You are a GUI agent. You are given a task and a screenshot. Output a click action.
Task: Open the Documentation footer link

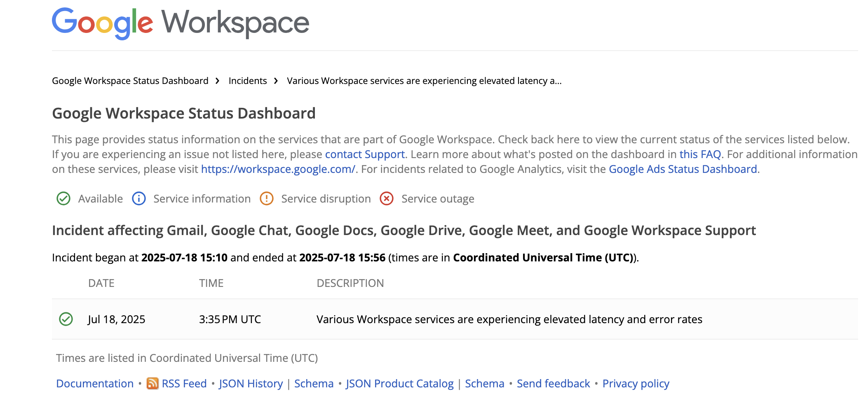pos(95,384)
